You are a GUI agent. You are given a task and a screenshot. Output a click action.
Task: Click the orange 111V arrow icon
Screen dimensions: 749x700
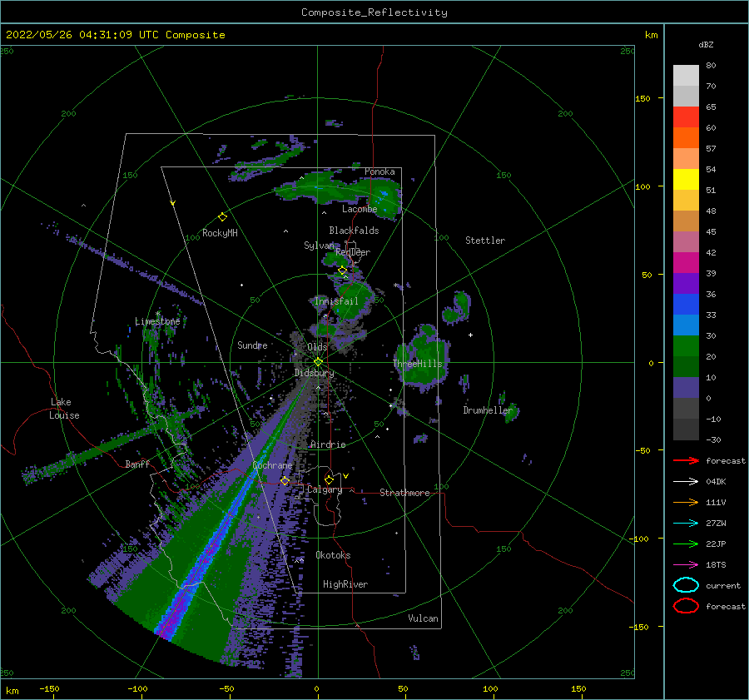pos(686,502)
